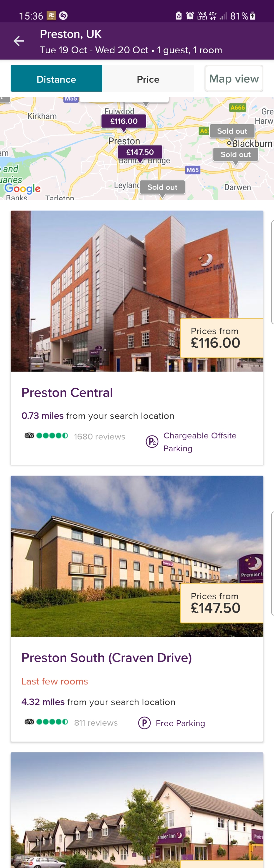The image size is (274, 868).
Task: Open Preston Central hotel title link
Action: [x=67, y=392]
